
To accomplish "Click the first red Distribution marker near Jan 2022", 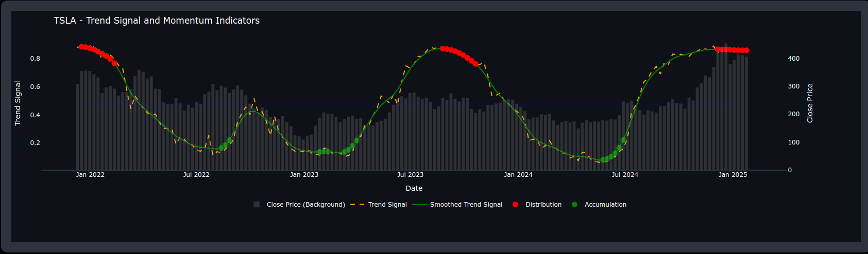I will [81, 47].
